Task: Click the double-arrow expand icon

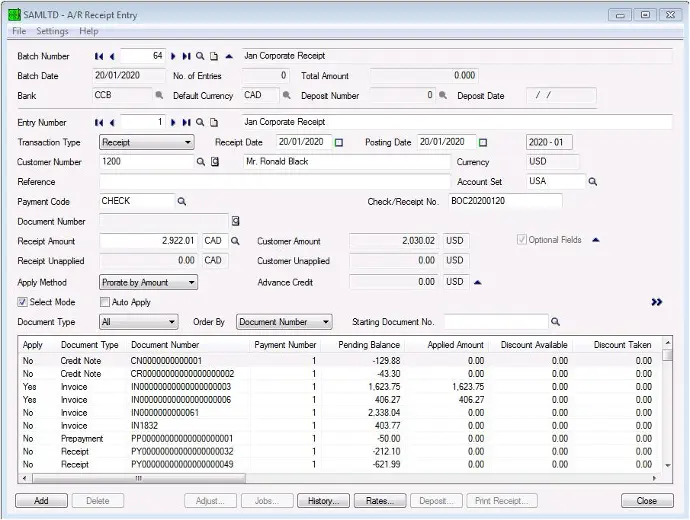Action: click(657, 302)
